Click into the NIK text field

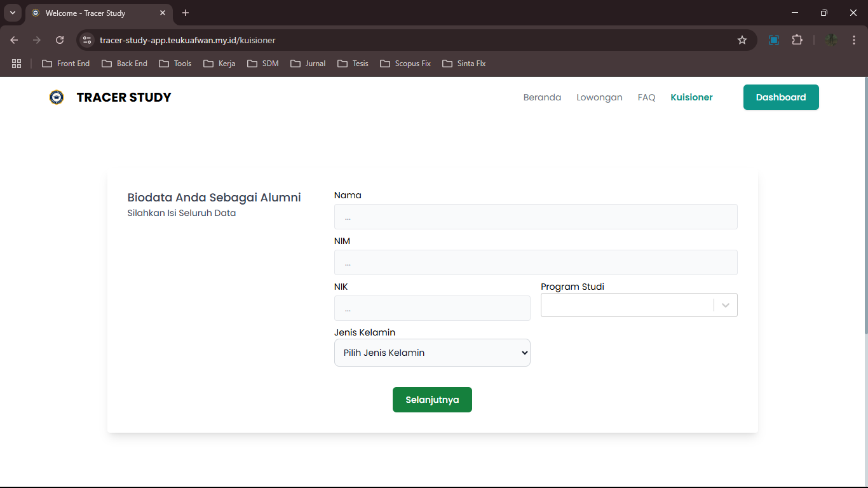click(x=431, y=308)
